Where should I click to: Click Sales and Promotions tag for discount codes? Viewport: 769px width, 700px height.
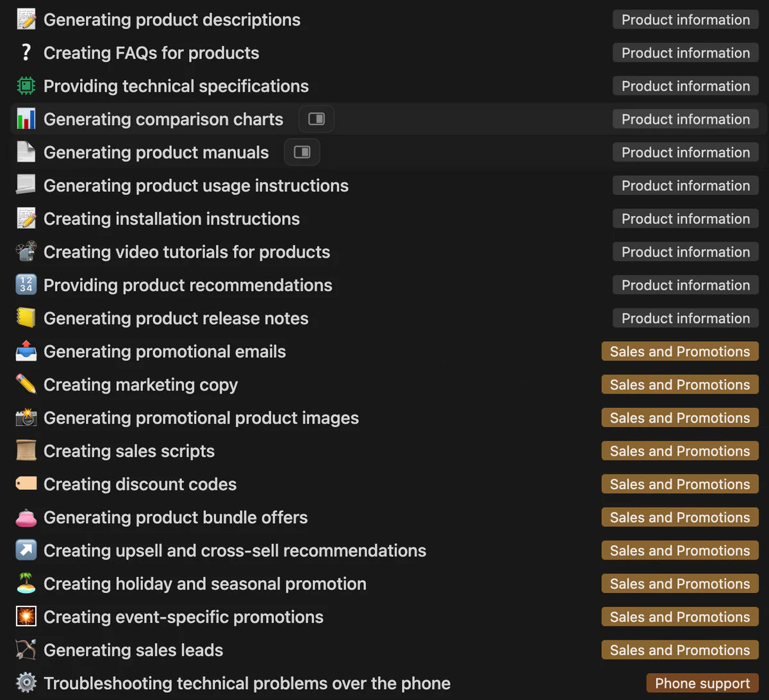[679, 485]
